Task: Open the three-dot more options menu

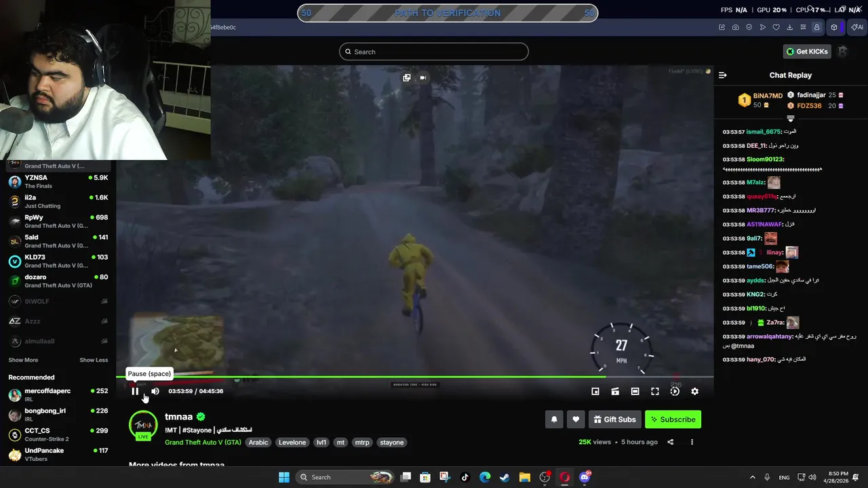Action: pos(692,442)
